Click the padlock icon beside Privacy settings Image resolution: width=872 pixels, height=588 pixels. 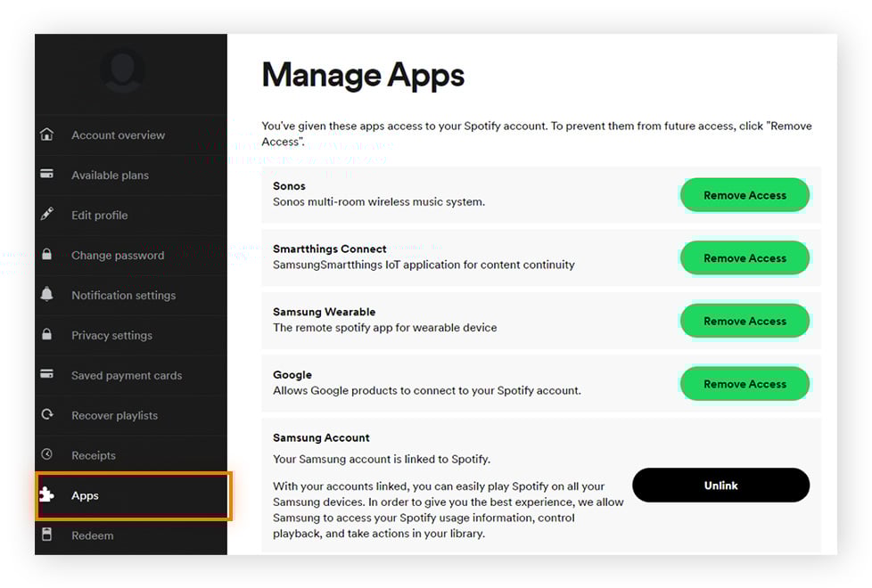46,335
